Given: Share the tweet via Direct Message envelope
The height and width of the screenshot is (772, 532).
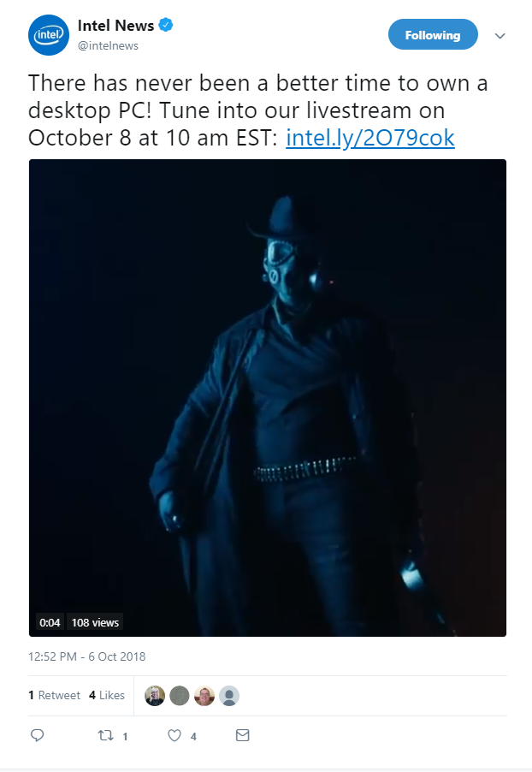Looking at the screenshot, I should point(243,735).
